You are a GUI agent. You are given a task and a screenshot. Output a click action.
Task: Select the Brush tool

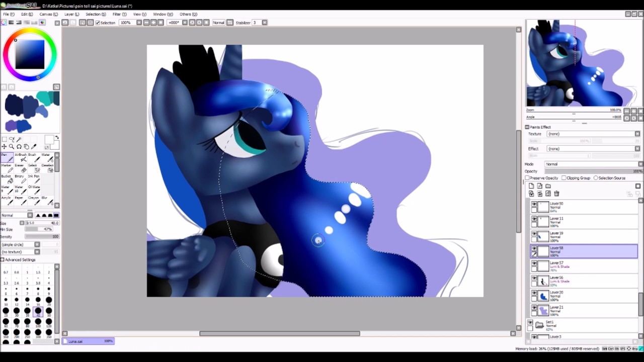(34, 157)
